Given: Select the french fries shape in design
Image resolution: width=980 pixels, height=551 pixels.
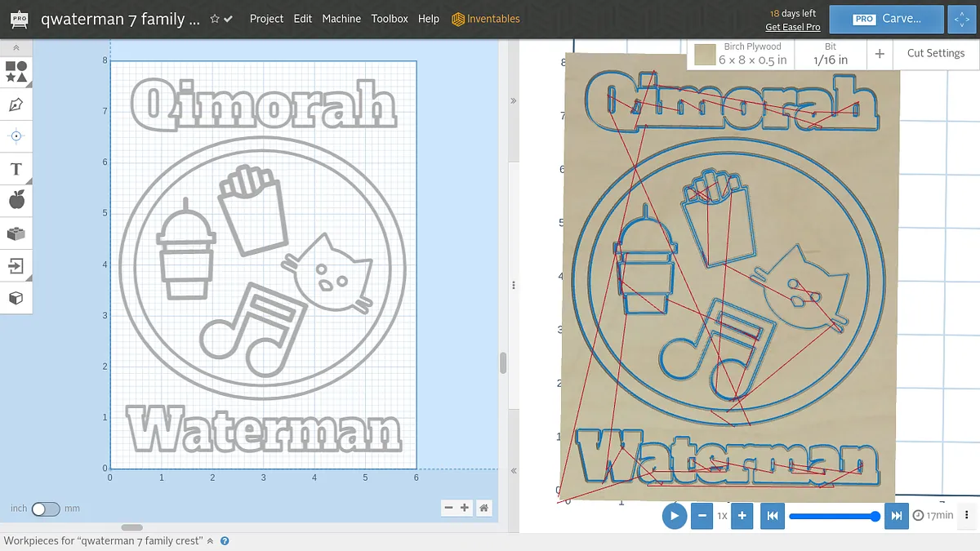Looking at the screenshot, I should (x=253, y=209).
